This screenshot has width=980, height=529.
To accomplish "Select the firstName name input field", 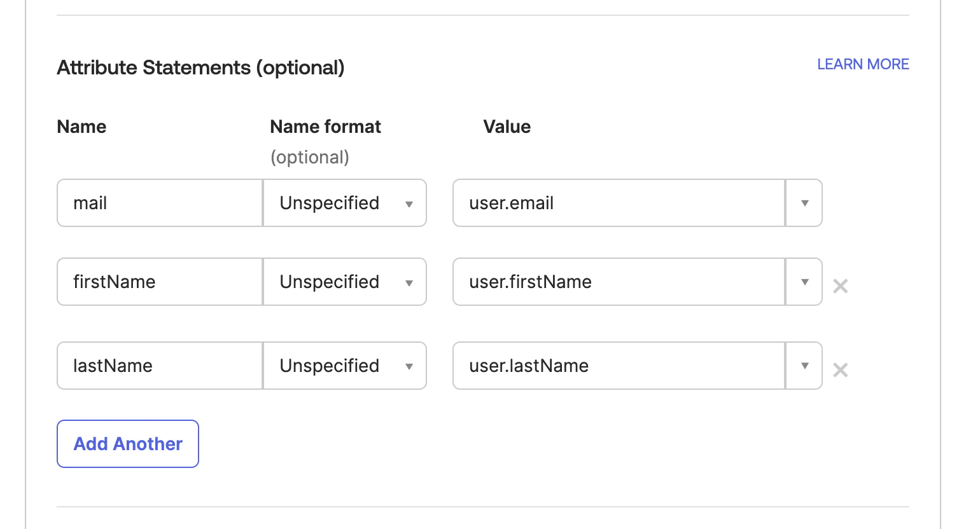I will click(x=159, y=282).
